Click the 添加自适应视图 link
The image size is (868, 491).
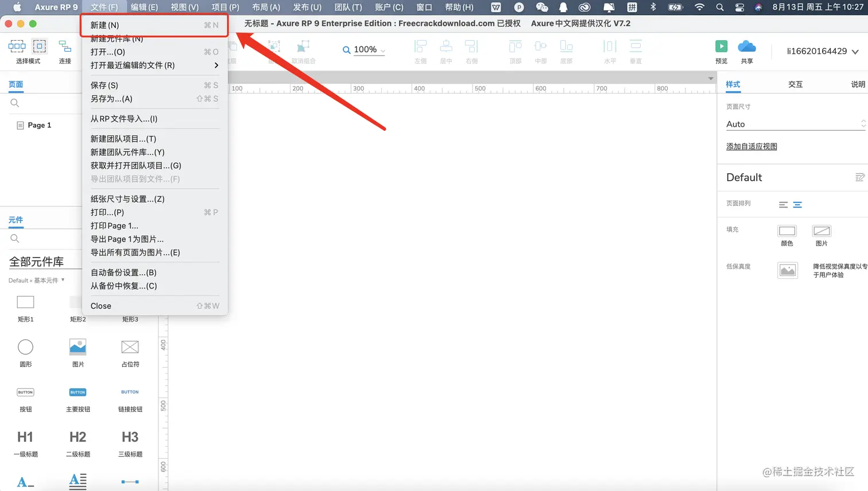[x=751, y=147]
